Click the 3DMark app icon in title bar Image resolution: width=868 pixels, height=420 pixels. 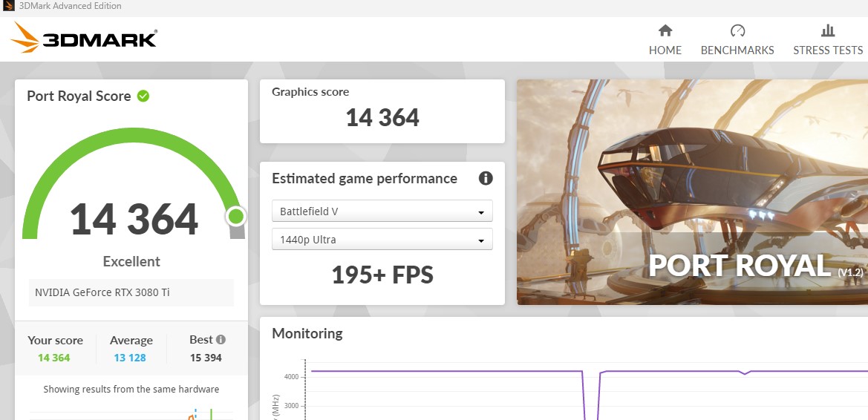pos(9,6)
